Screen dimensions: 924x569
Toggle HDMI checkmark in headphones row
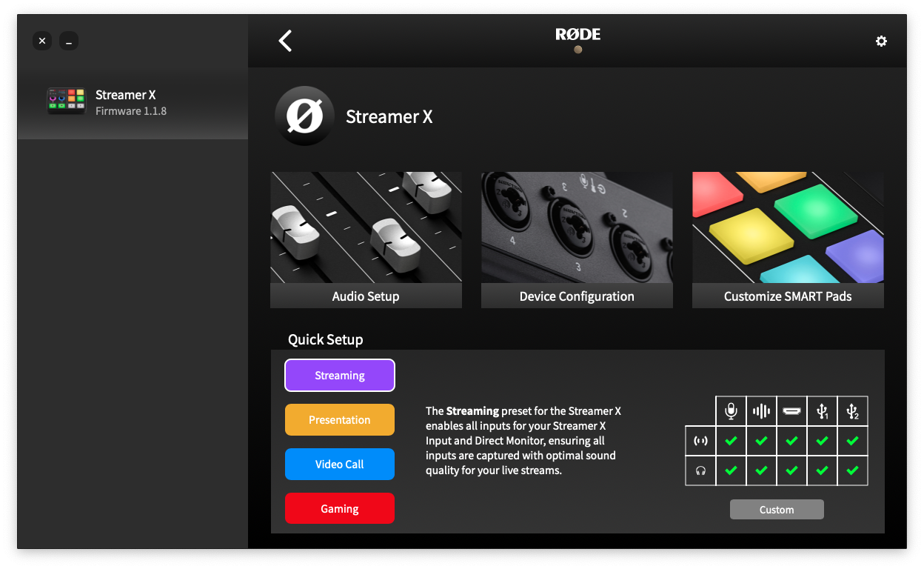(x=791, y=470)
